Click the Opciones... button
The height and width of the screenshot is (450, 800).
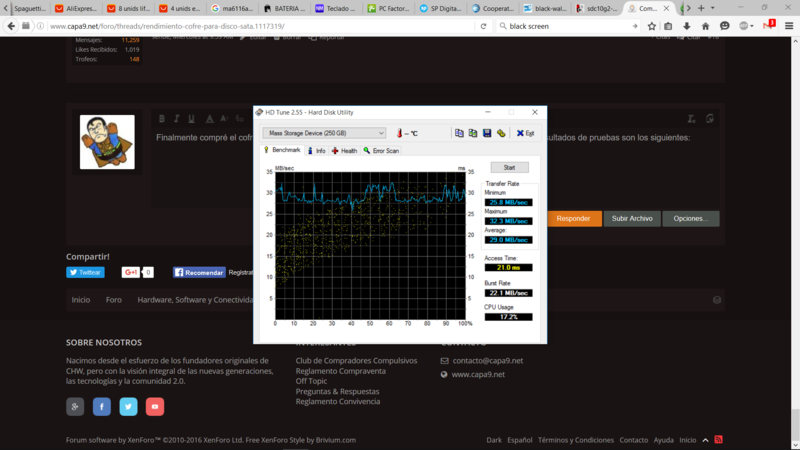(x=691, y=218)
